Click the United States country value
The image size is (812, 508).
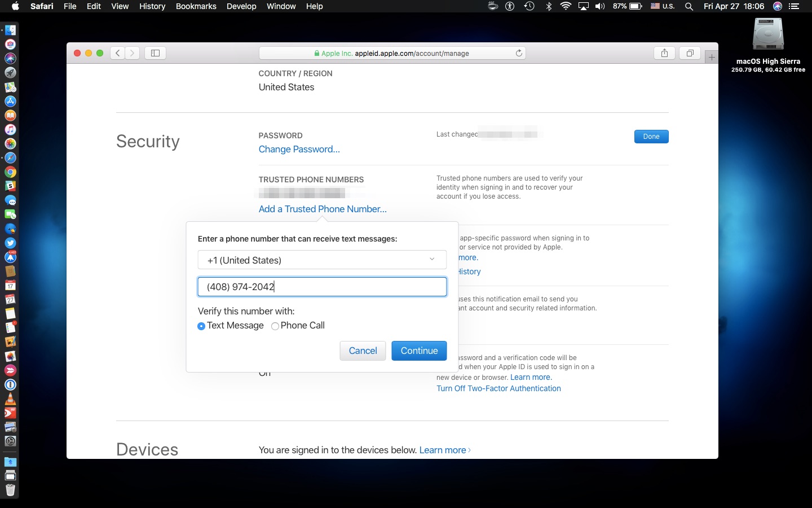click(x=286, y=87)
